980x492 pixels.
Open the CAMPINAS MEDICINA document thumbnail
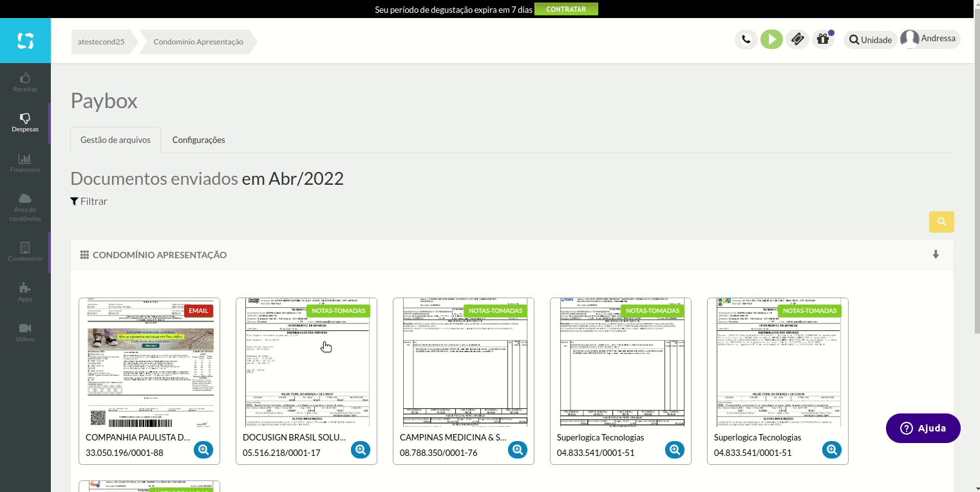(464, 363)
